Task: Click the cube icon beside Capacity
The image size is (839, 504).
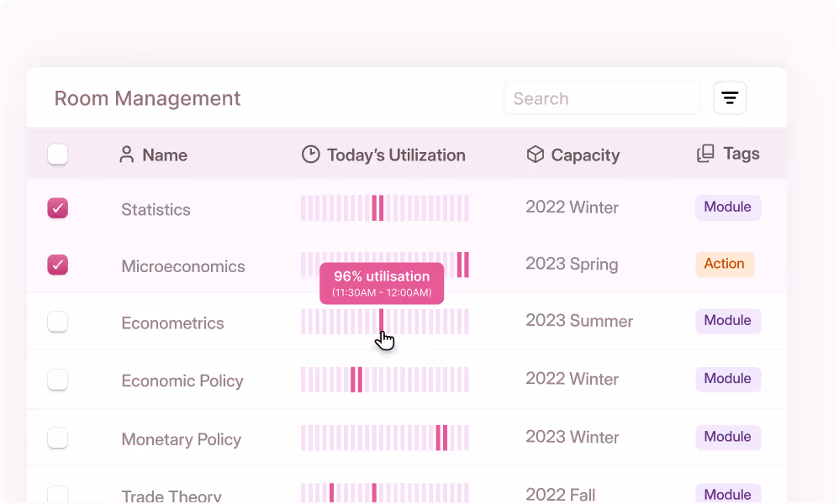Action: tap(535, 155)
